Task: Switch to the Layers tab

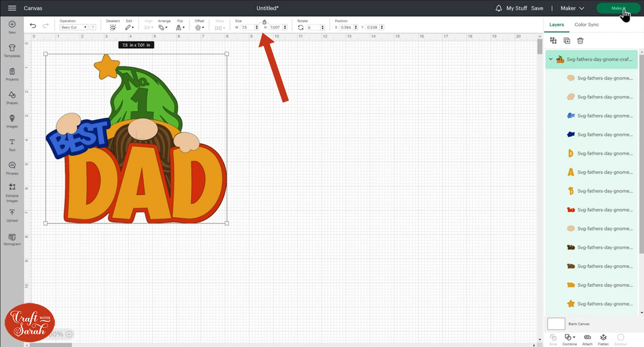Action: (x=556, y=24)
